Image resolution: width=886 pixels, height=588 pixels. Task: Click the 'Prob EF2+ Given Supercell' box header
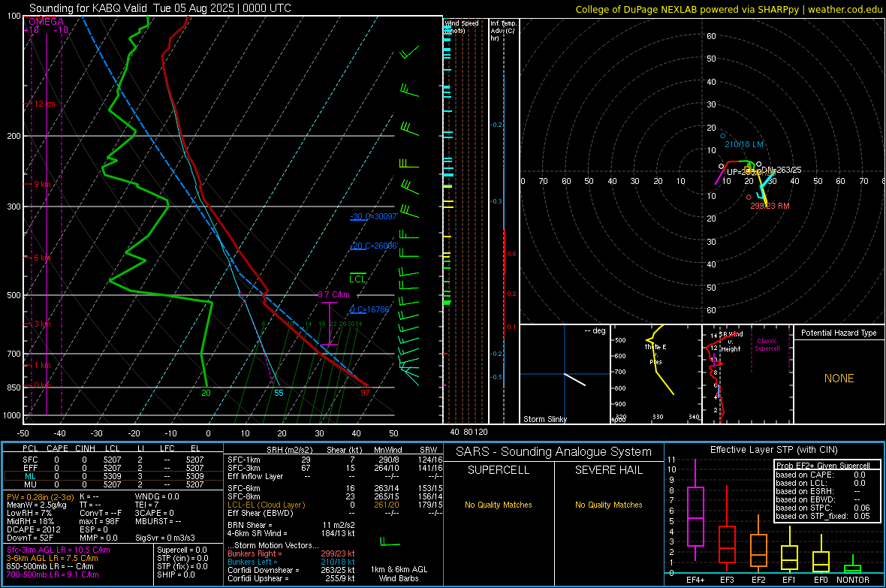coord(823,466)
